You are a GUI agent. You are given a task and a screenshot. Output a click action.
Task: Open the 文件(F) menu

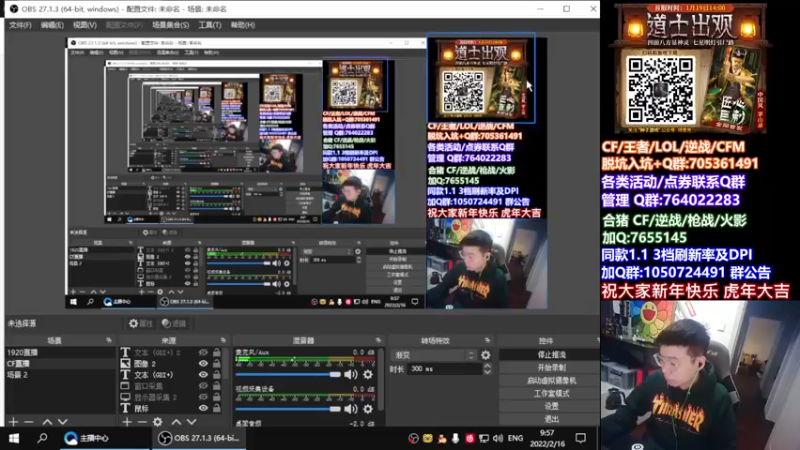(x=20, y=25)
